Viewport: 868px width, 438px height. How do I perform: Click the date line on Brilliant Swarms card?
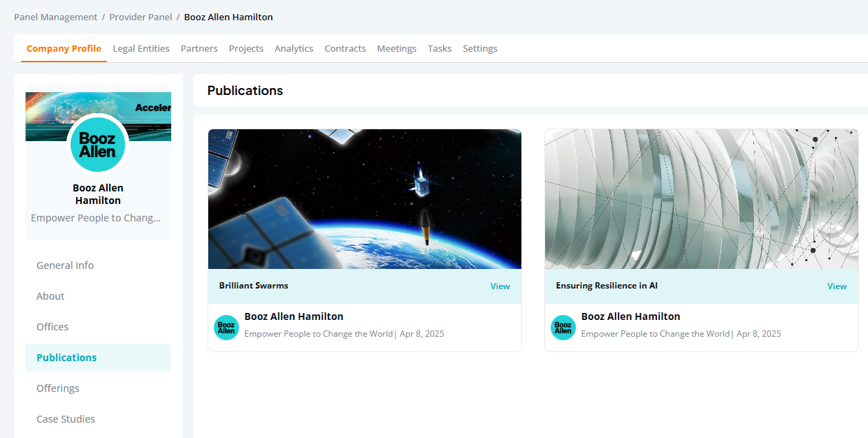pyautogui.click(x=345, y=334)
